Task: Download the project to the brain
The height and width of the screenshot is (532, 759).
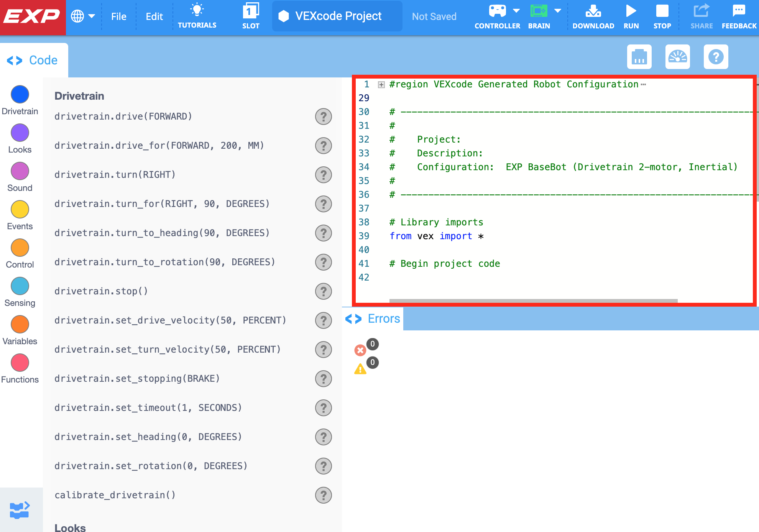Action: [593, 15]
